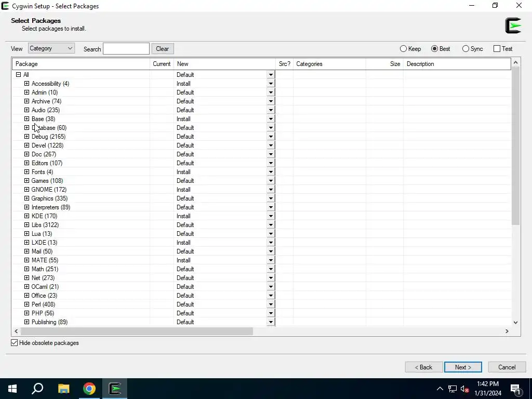Viewport: 532px width, 399px height.
Task: Open action dropdown for Perl row
Action: 271,304
